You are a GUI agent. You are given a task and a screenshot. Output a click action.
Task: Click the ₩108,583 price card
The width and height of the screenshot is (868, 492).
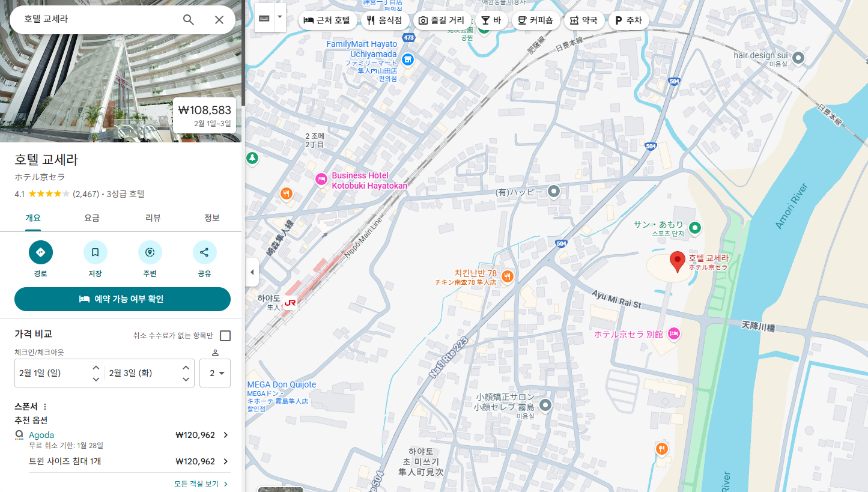205,115
